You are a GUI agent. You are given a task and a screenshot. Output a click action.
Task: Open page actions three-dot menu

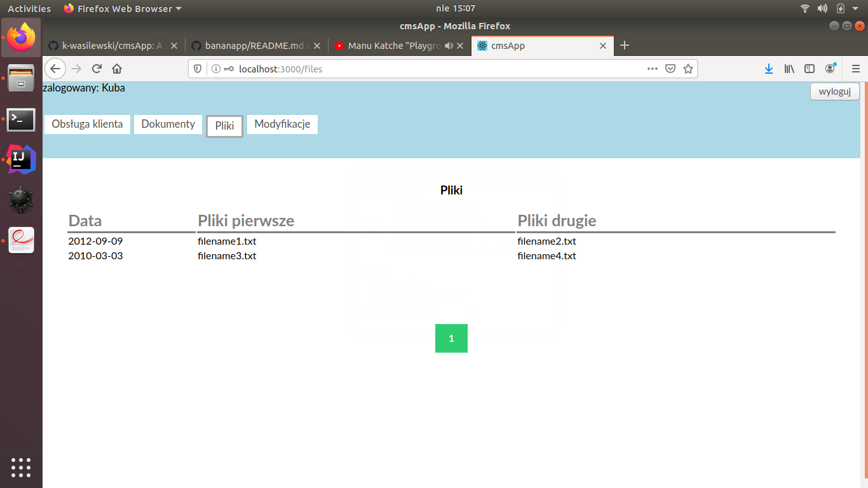point(653,69)
